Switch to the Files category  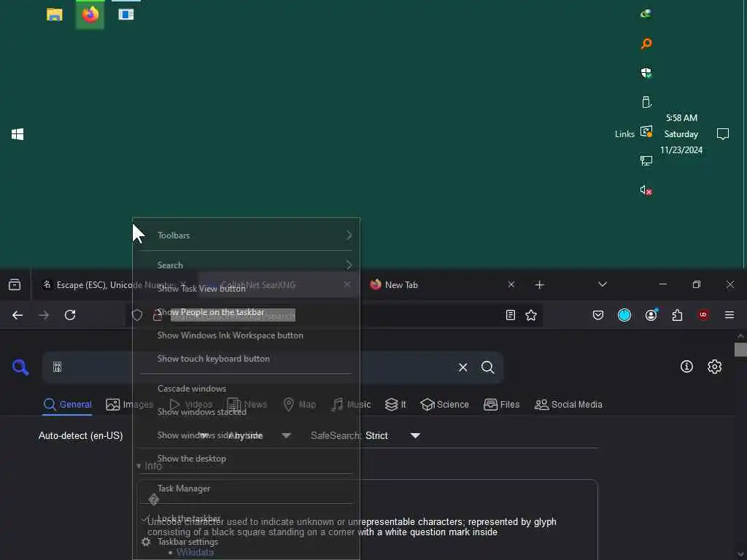tap(501, 404)
